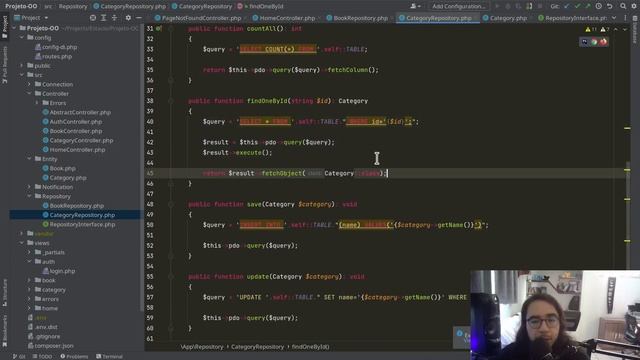
Task: Click the gutter implements icon at line 31
Action: click(x=158, y=29)
